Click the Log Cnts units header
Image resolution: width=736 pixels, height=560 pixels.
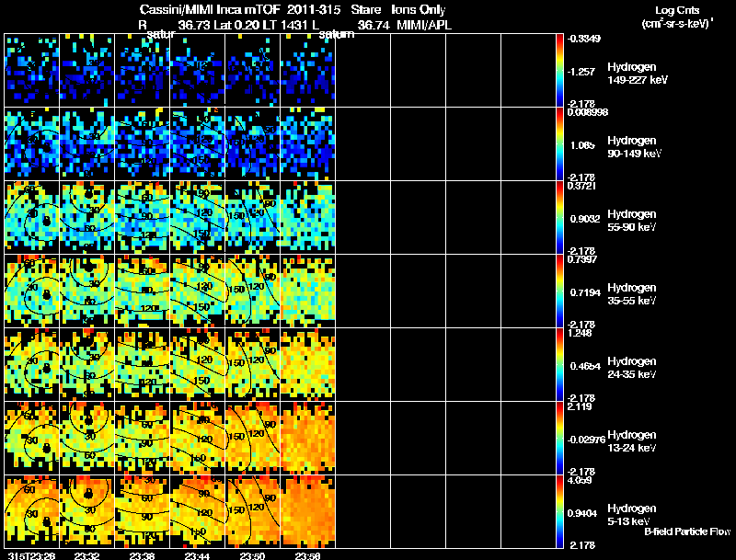(x=675, y=16)
